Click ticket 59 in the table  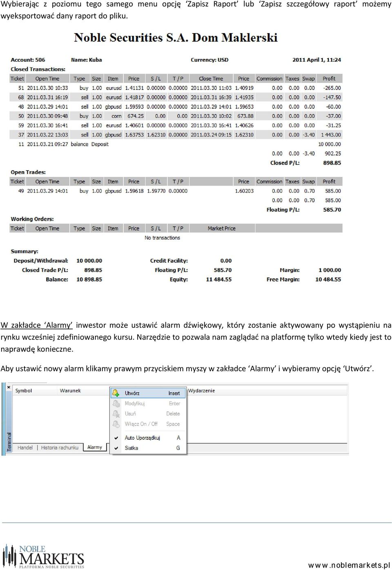[x=21, y=125]
